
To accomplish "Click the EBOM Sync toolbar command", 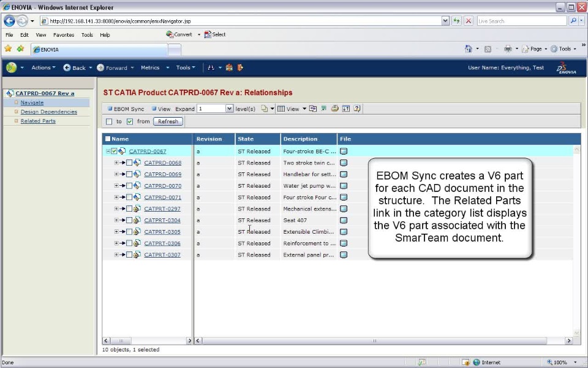I will pos(126,109).
